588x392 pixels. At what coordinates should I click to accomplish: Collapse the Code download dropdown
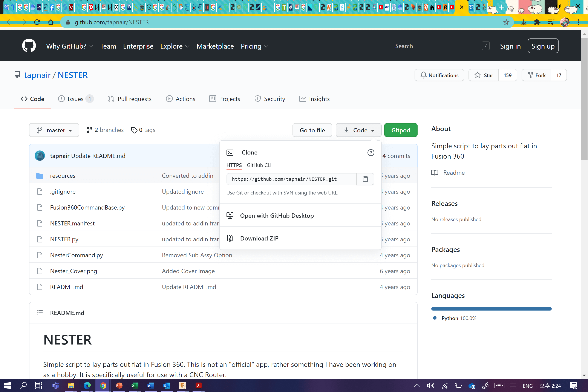(x=358, y=130)
